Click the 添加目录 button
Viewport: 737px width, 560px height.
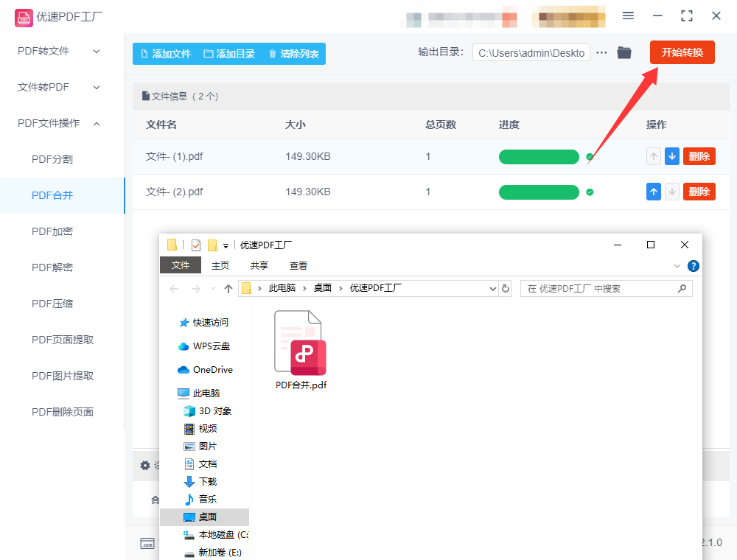tap(229, 54)
